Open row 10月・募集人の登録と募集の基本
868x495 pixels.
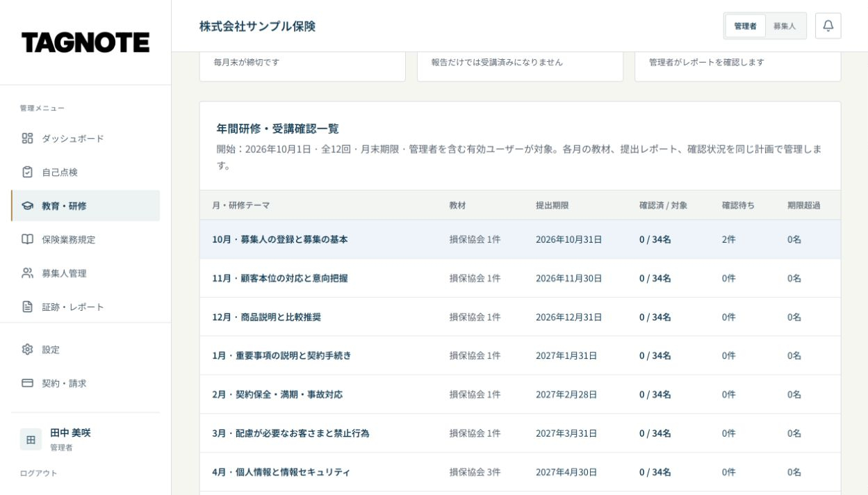[520, 239]
